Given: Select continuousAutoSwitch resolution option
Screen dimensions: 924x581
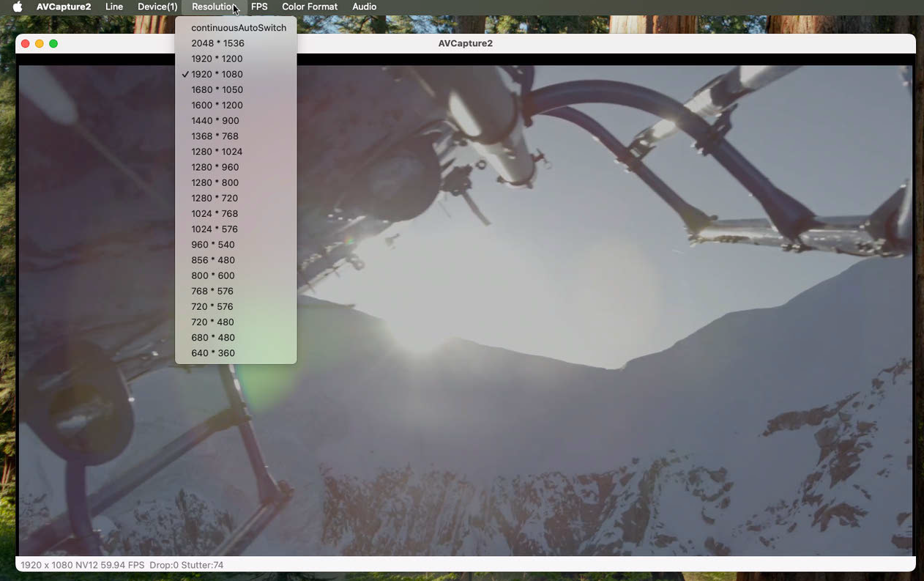Looking at the screenshot, I should click(x=238, y=28).
